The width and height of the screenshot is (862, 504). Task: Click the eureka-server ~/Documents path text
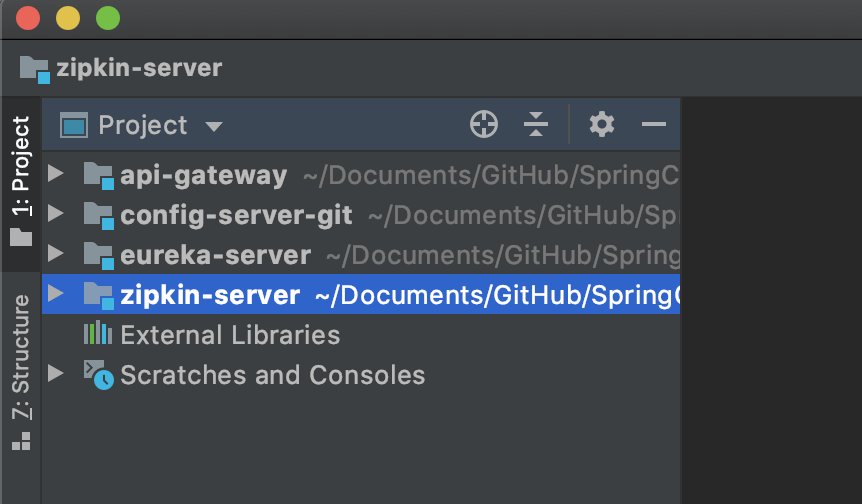[x=503, y=256]
